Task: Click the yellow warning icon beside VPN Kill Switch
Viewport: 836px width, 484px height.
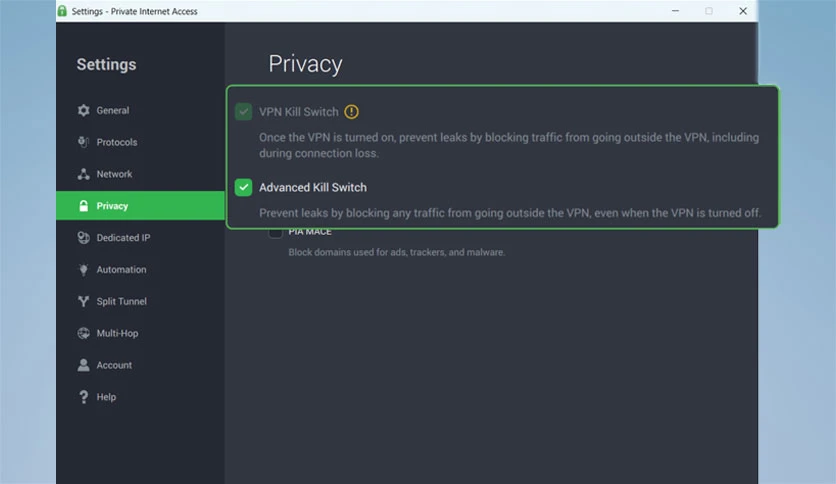Action: point(351,112)
